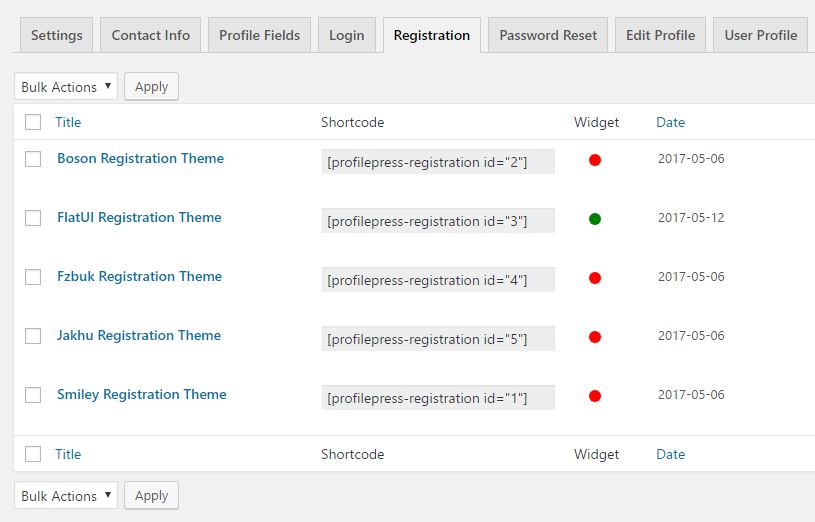Screen dimensions: 815x522
Task: Click the Date link in table footer
Action: coord(671,454)
